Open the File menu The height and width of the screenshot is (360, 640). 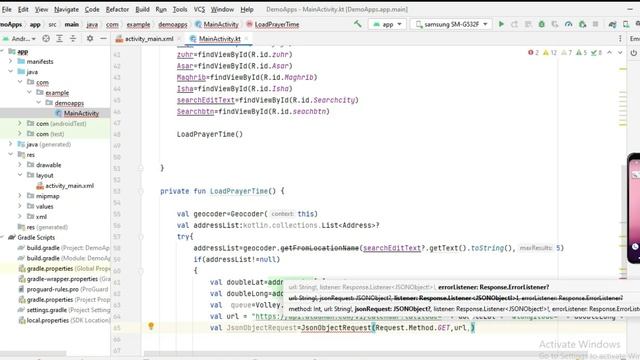[x=7, y=9]
